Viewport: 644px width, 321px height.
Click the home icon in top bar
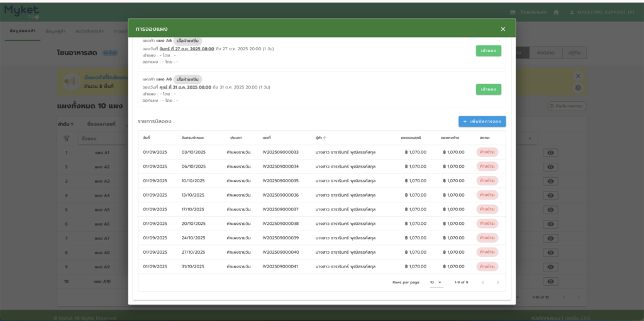coord(556,13)
